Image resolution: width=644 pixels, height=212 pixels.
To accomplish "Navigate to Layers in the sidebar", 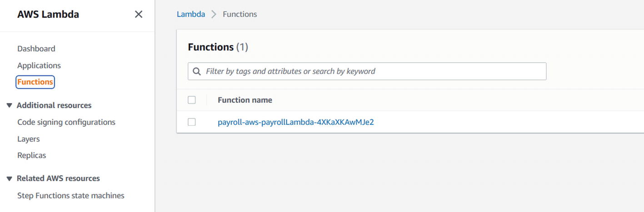I will (x=28, y=139).
